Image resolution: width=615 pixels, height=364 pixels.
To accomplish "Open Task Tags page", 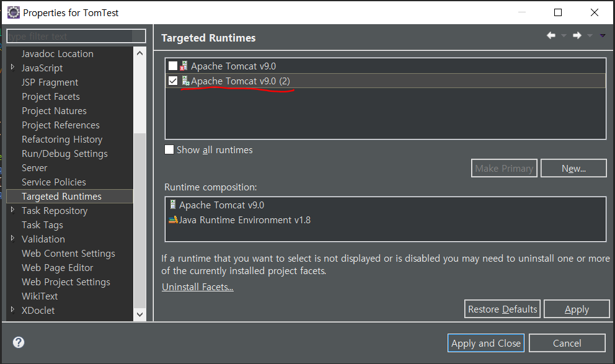I will 42,225.
